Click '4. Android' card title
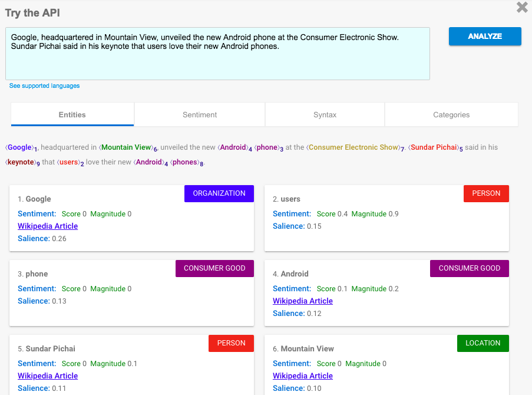The width and height of the screenshot is (532, 395). (290, 274)
